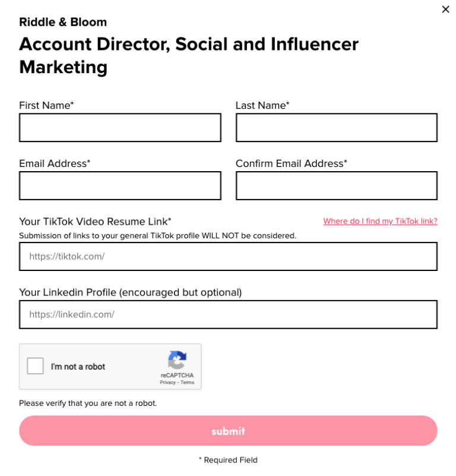This screenshot has height=476, width=456.
Task: Click into the Email Address text box
Action: pos(120,186)
